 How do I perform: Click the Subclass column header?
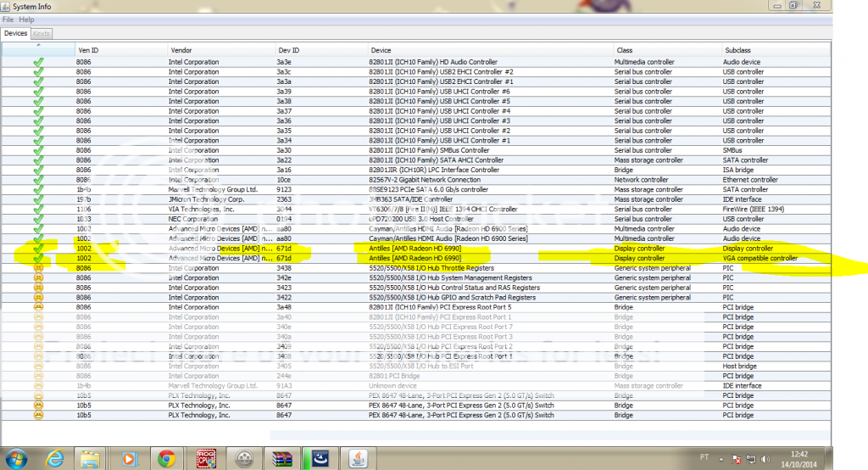click(736, 50)
